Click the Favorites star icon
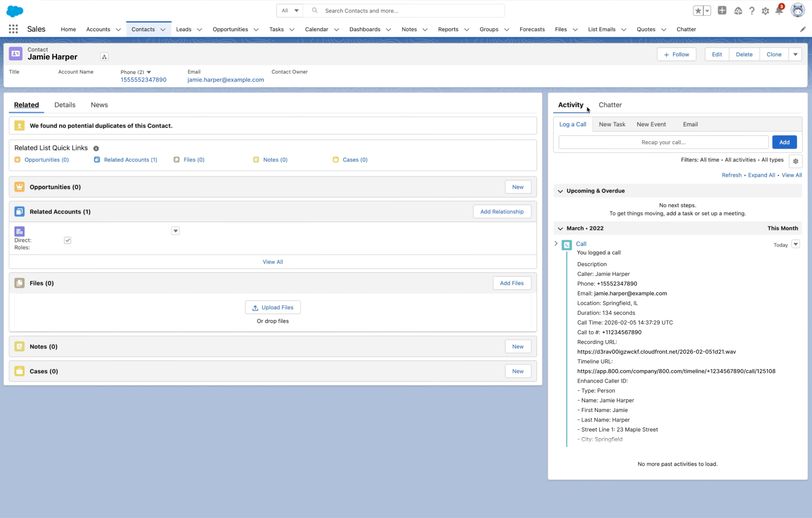This screenshot has width=812, height=518. coord(698,11)
